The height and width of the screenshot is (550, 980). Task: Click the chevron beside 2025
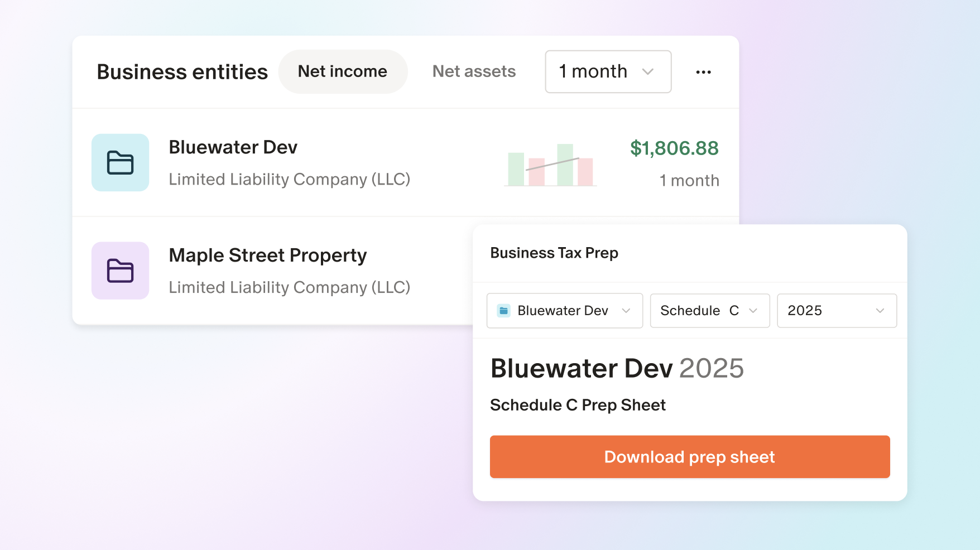(880, 311)
